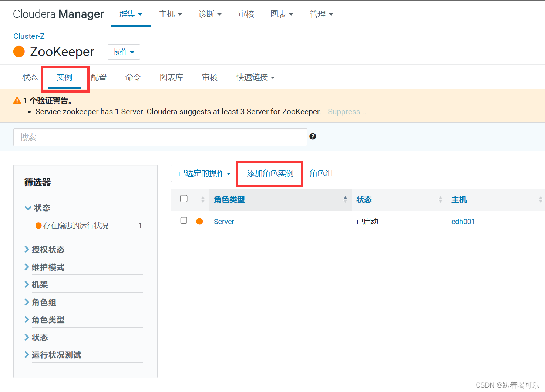Switch to the 状态 tab

pos(30,77)
